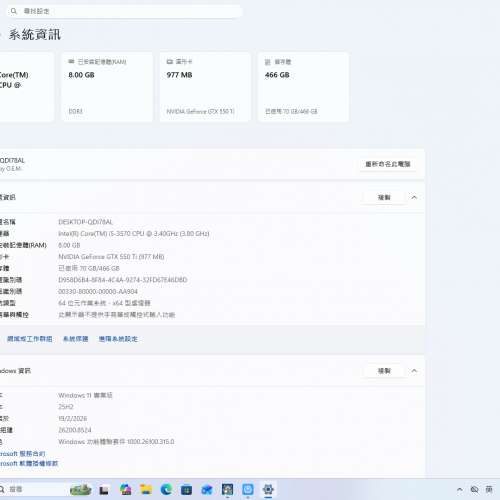
Task: Click the storage drive icon above 466 GB
Action: pyautogui.click(x=268, y=62)
